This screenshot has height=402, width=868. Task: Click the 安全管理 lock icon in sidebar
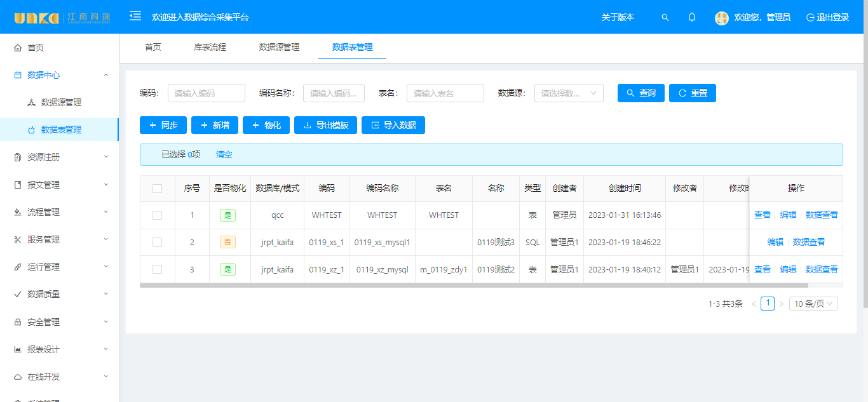coord(18,322)
